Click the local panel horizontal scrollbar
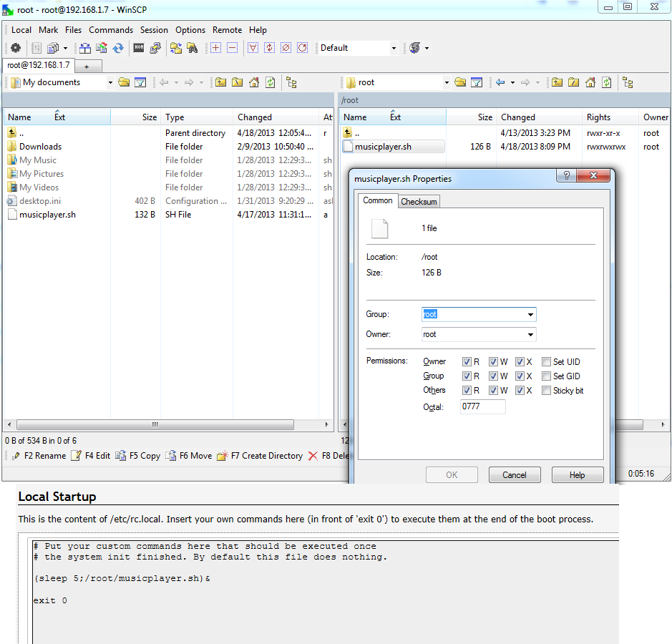The width and height of the screenshot is (672, 644). pos(155,424)
